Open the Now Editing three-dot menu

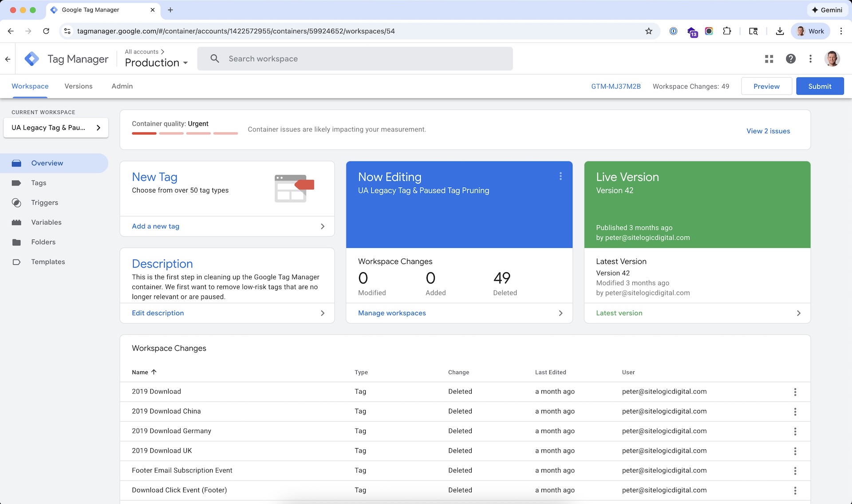[560, 176]
